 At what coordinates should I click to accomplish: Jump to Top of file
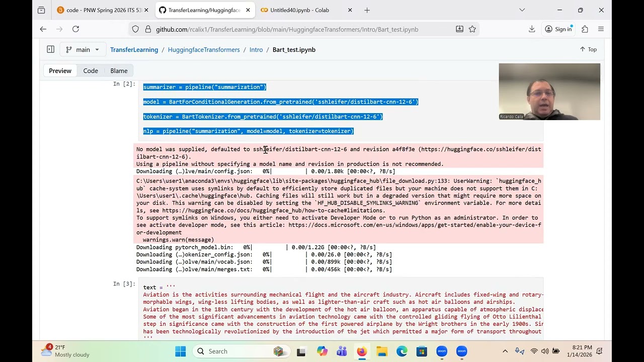point(588,49)
